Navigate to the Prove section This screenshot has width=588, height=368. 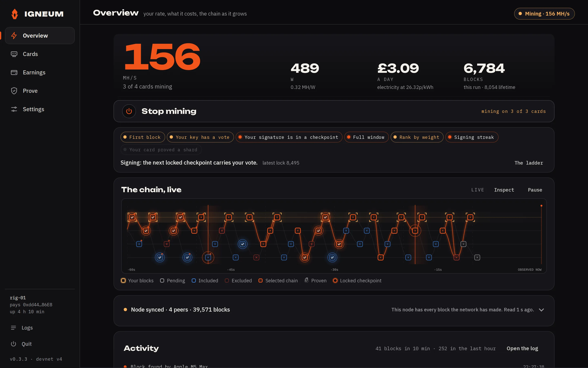point(40,91)
